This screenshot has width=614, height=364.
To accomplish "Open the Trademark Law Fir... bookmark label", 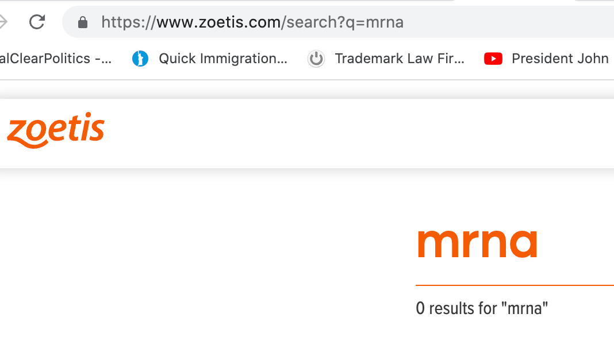I will coord(400,59).
